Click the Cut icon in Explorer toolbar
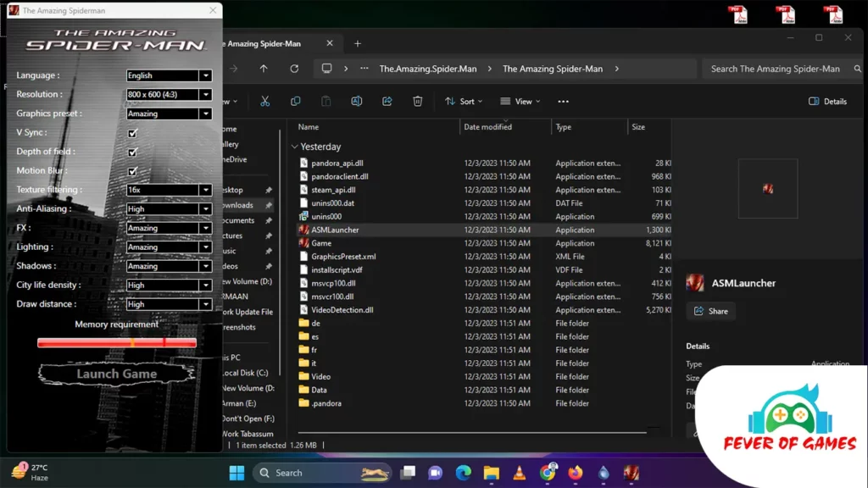 pos(265,102)
